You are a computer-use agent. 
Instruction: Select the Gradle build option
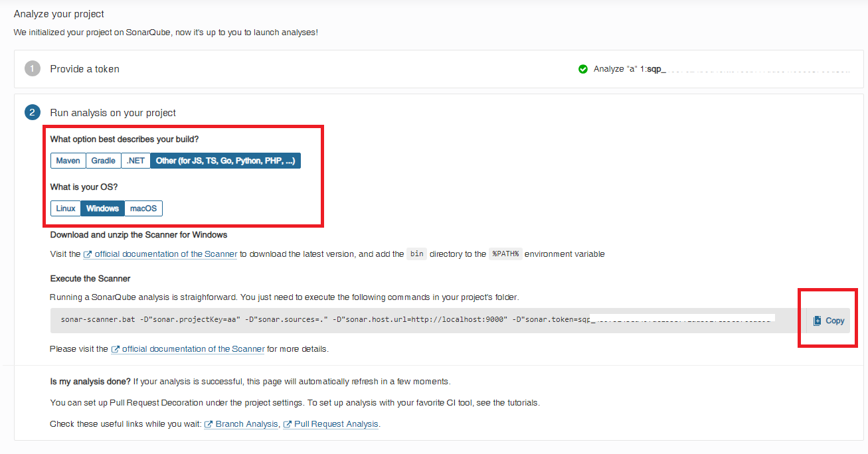(104, 161)
